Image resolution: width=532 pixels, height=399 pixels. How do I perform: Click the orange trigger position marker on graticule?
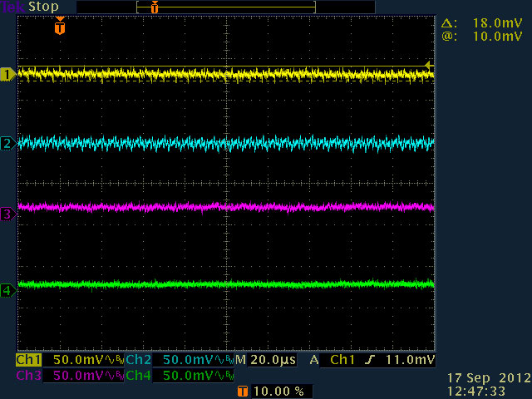click(x=59, y=27)
